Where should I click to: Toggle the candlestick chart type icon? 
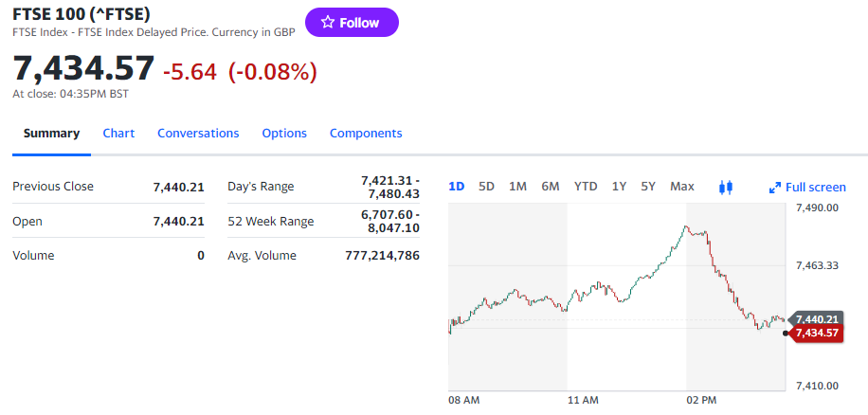tap(726, 187)
